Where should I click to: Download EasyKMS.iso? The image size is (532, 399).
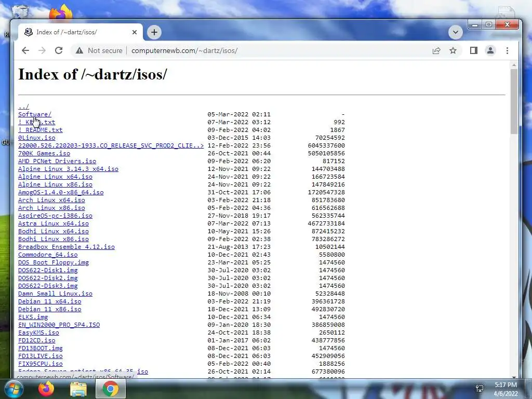tap(38, 333)
